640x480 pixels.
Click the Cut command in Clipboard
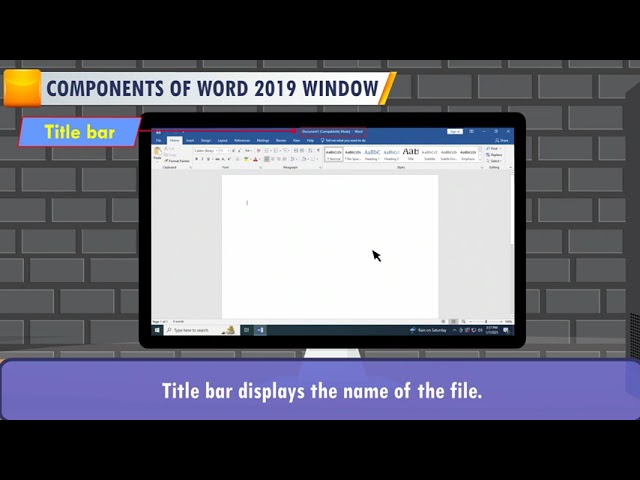(x=169, y=149)
